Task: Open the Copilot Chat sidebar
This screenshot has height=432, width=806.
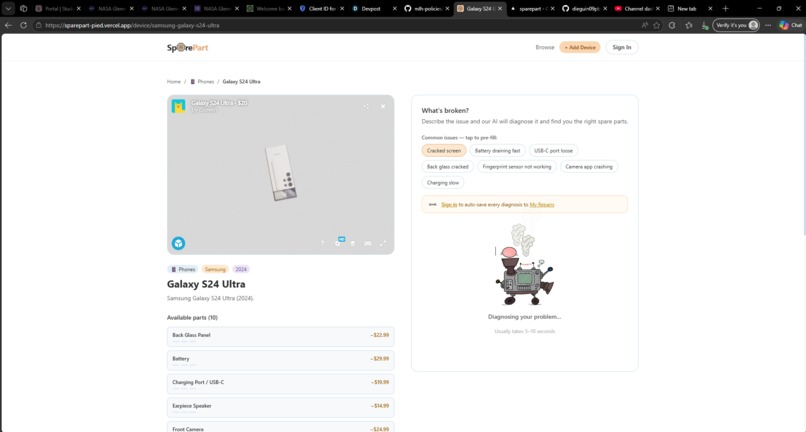Action: (791, 25)
